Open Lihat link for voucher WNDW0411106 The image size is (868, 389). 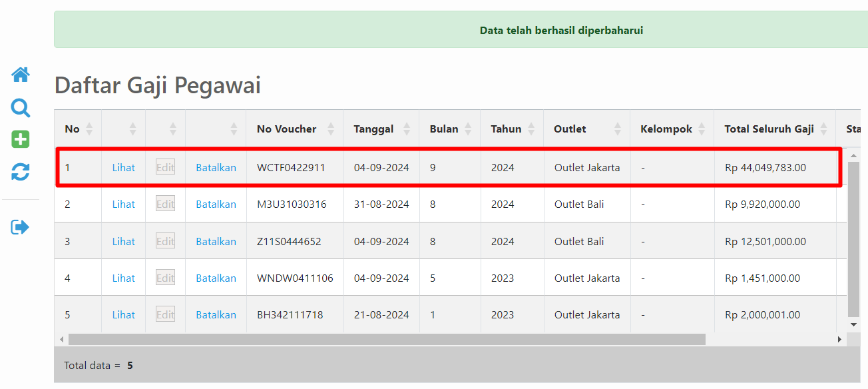tap(123, 278)
